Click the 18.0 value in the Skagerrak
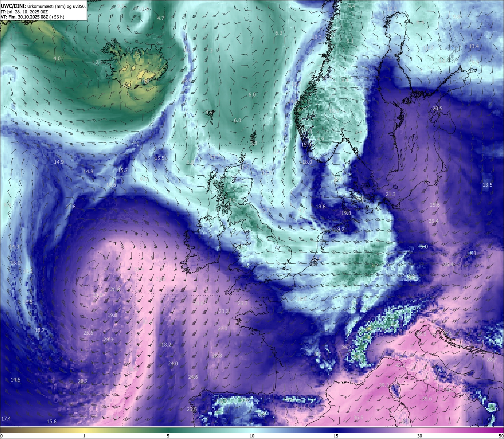This screenshot has height=439, width=504. 307,162
